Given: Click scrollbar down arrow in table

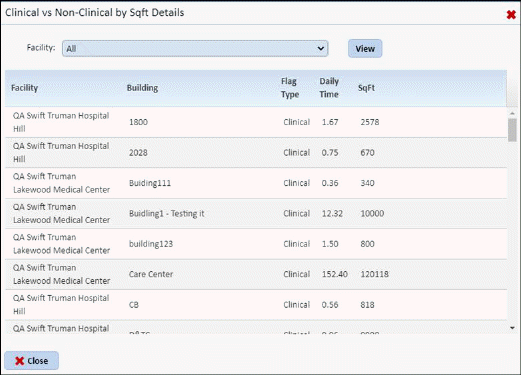Looking at the screenshot, I should click(512, 328).
